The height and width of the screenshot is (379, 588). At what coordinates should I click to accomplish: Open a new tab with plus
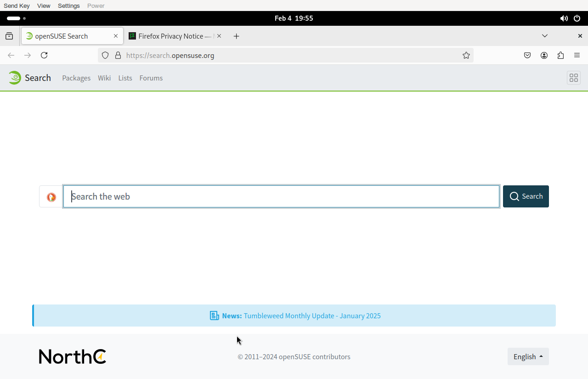(236, 36)
